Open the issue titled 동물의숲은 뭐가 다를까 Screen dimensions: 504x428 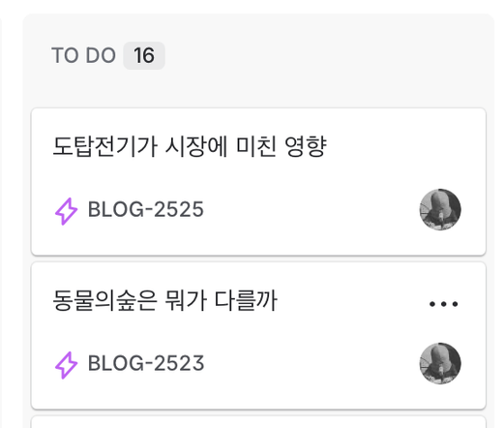tap(164, 300)
